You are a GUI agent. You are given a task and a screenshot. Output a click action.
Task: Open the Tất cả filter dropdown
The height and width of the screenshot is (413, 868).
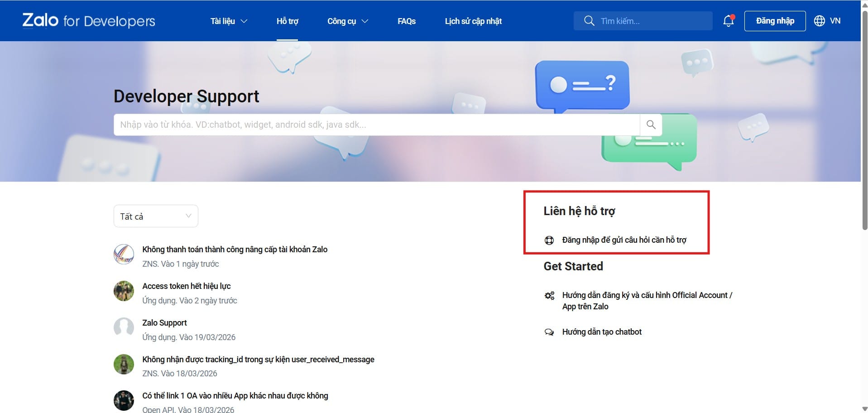coord(155,216)
